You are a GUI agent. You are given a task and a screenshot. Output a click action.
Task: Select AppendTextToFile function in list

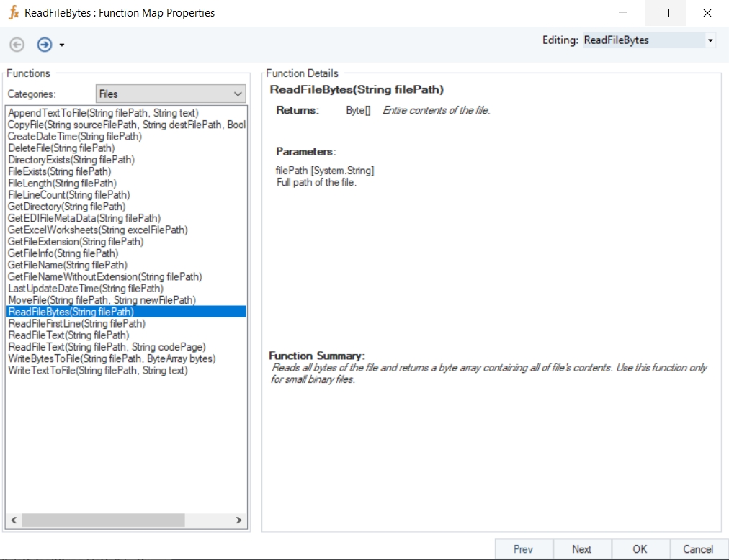pos(103,113)
